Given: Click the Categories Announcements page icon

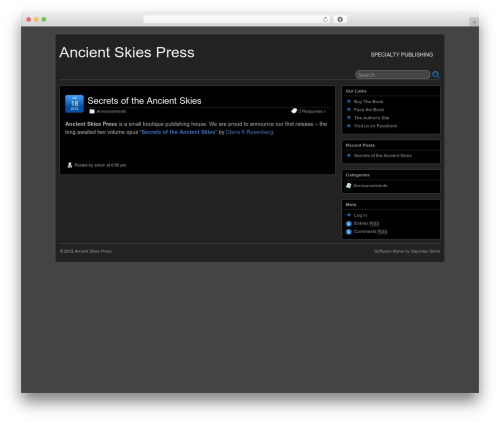Looking at the screenshot, I should pyautogui.click(x=349, y=186).
